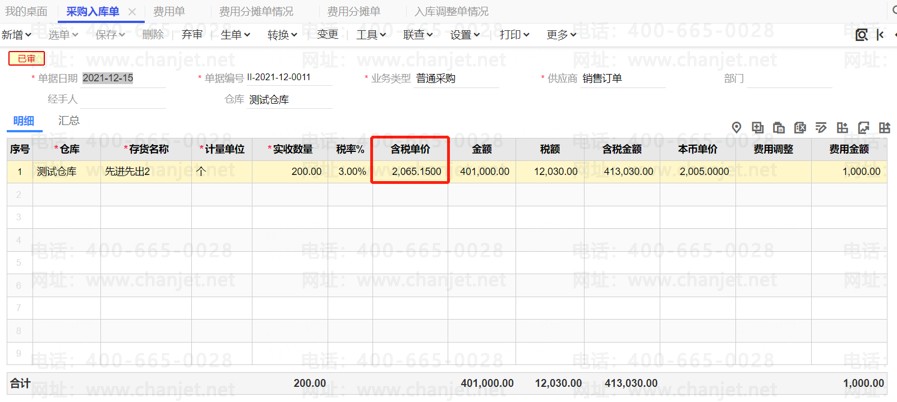Image resolution: width=897 pixels, height=402 pixels.
Task: Click the header 仓库 field 测试仓库
Action: pos(289,99)
